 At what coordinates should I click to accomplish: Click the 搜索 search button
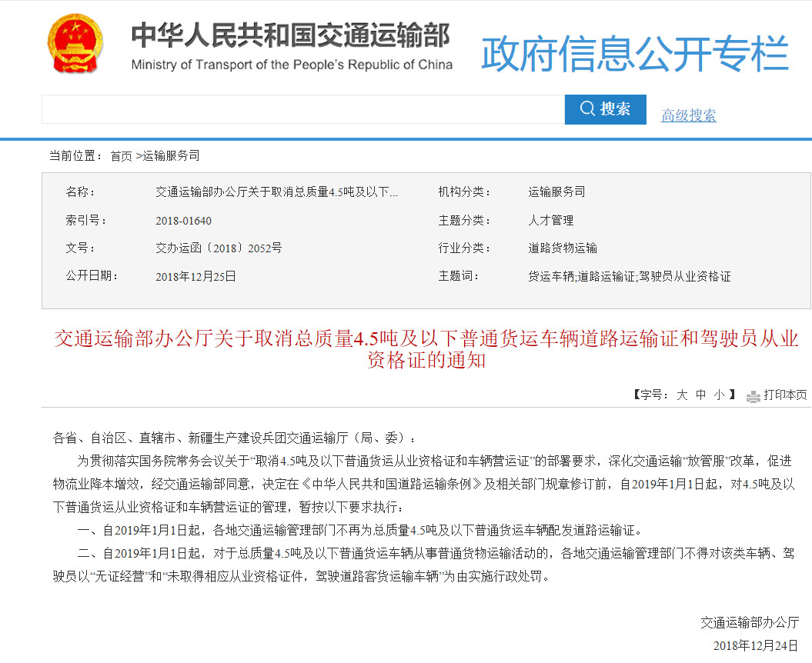coord(606,109)
